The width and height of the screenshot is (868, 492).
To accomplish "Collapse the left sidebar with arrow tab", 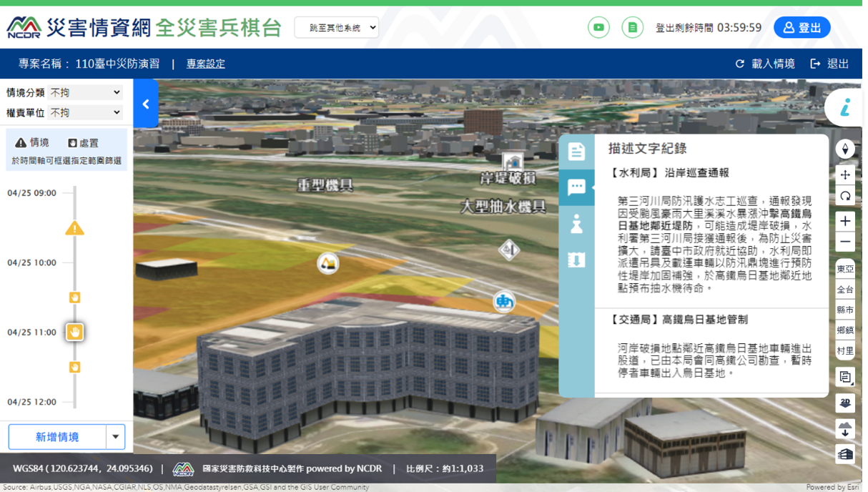I will pos(146,104).
